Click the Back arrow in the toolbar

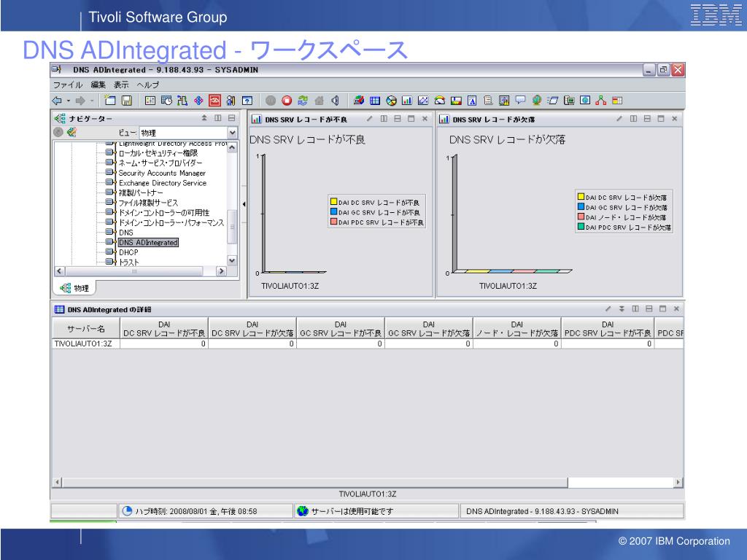[x=57, y=101]
